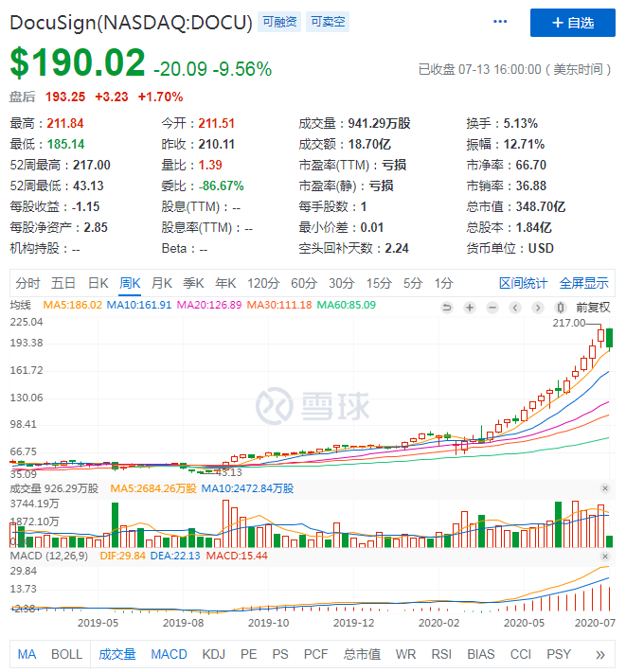Click the MA60:85.09 legend label
This screenshot has height=672, width=626.
coord(346,305)
